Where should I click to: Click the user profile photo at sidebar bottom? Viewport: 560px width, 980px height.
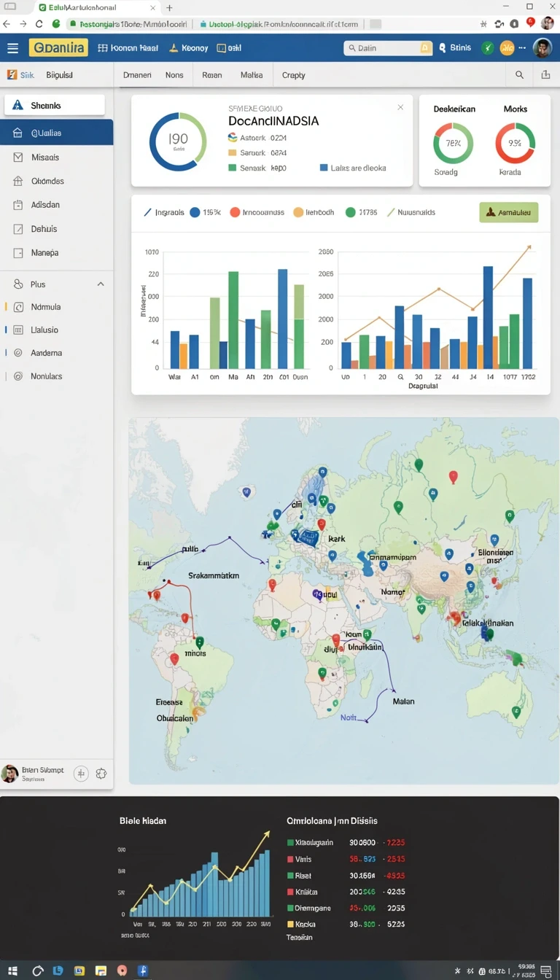point(9,774)
